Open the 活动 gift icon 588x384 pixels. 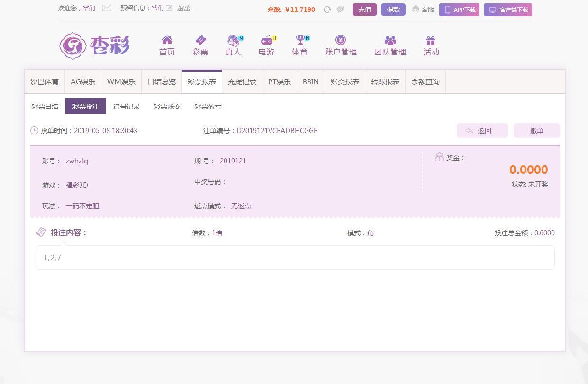click(431, 40)
